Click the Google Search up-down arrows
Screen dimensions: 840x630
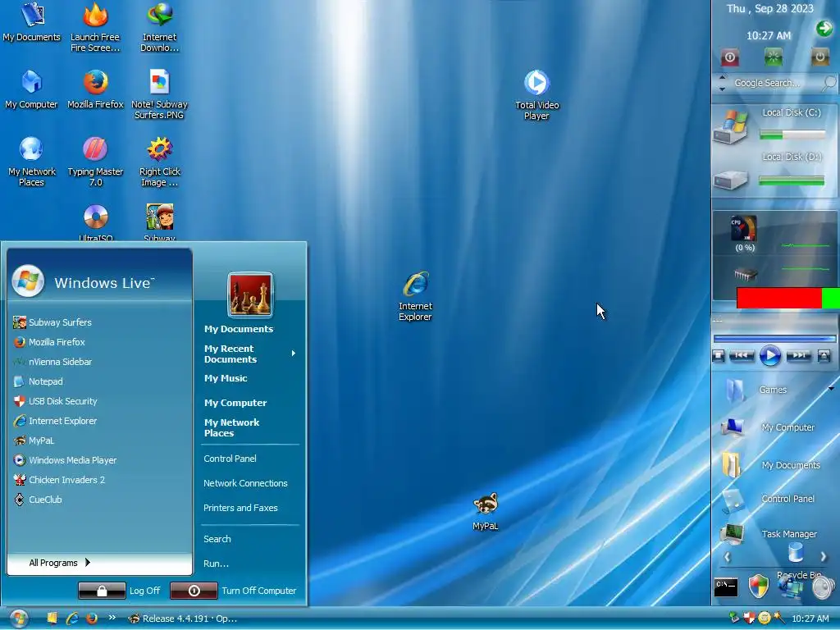[x=722, y=83]
